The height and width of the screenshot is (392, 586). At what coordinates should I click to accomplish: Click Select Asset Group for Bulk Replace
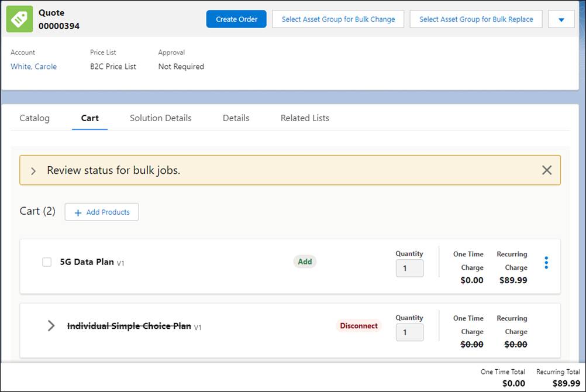coord(475,19)
